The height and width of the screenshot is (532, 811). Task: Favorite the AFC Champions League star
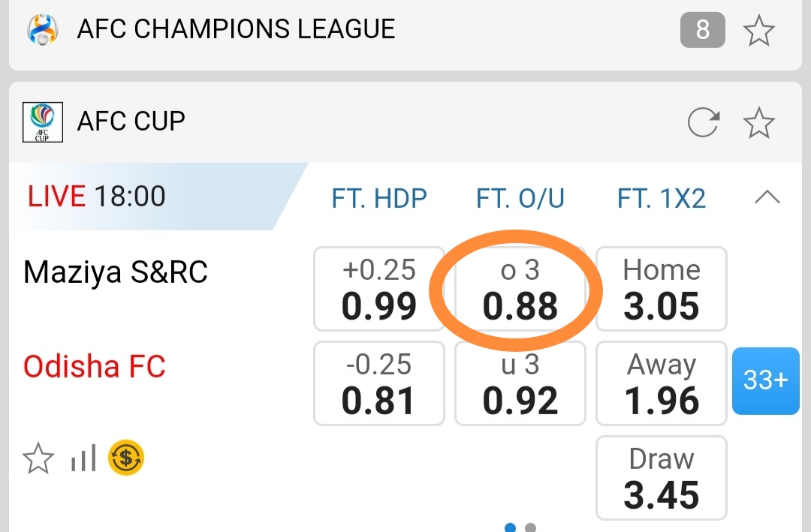pyautogui.click(x=758, y=31)
